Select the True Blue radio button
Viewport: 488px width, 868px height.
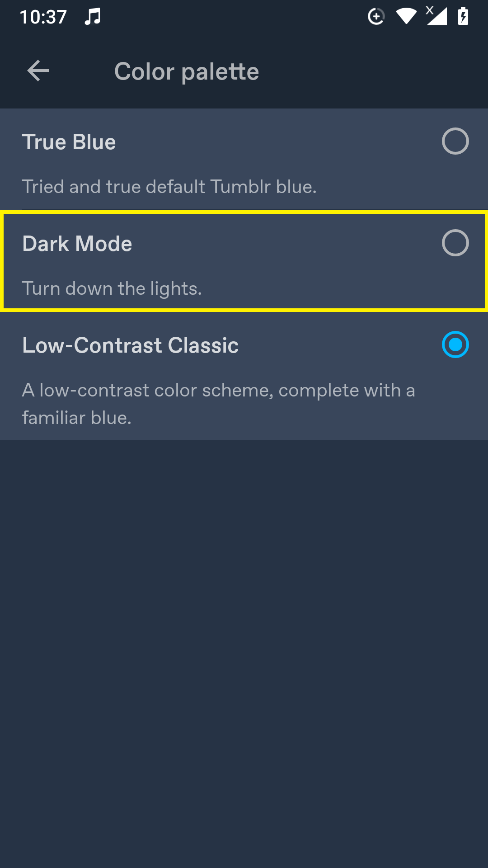click(455, 142)
